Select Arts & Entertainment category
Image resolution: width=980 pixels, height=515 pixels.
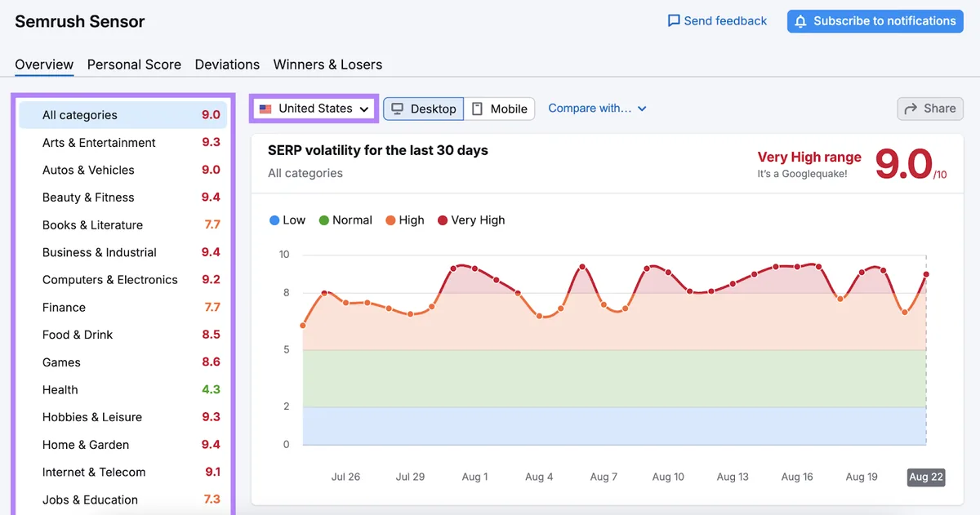[122, 143]
